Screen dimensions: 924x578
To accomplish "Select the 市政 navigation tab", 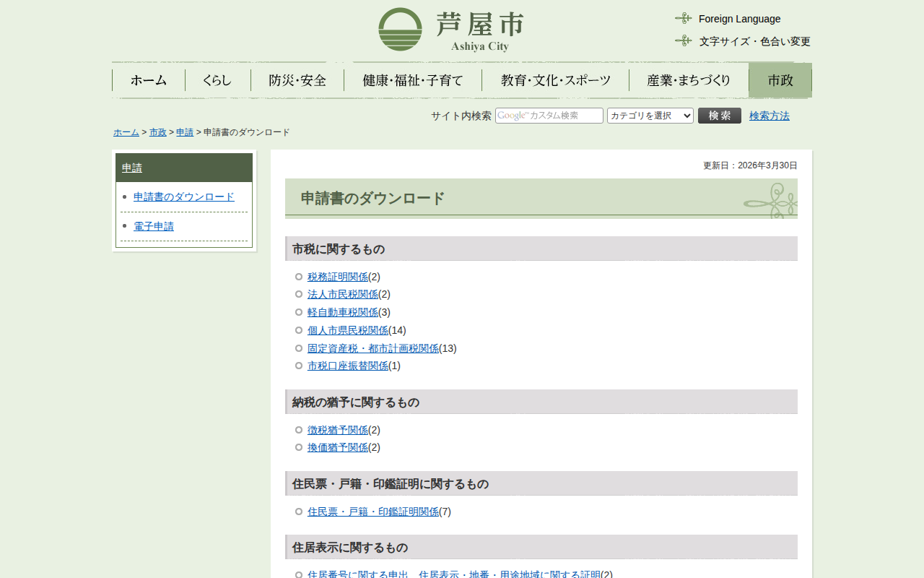I will pos(780,80).
